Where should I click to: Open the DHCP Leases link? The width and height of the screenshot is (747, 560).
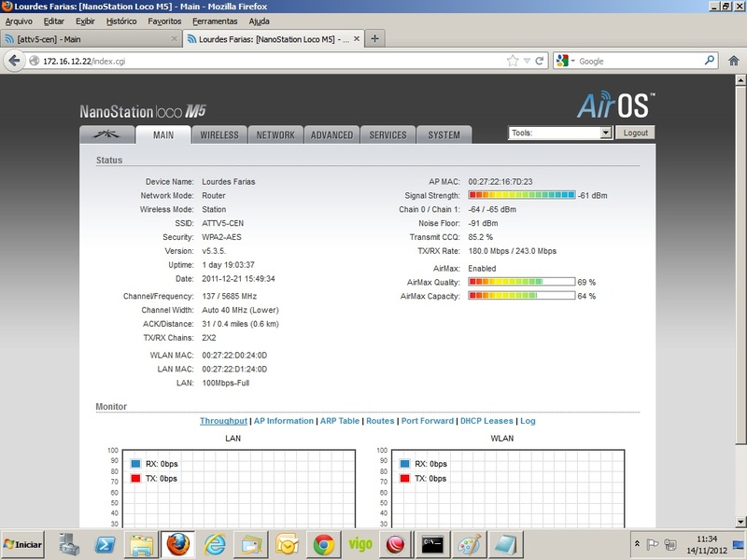click(x=486, y=421)
